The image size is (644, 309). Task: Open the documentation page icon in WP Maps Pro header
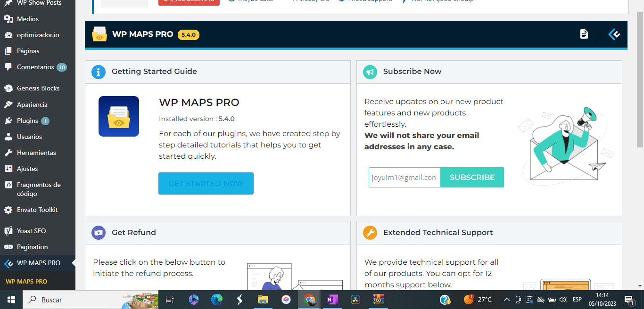[x=584, y=34]
